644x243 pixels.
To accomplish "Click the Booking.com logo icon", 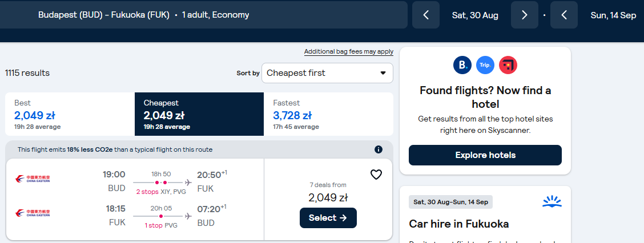I will 462,65.
